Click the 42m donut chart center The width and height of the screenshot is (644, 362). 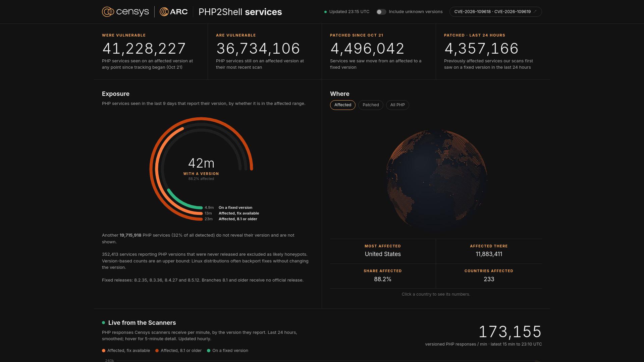coord(201,163)
